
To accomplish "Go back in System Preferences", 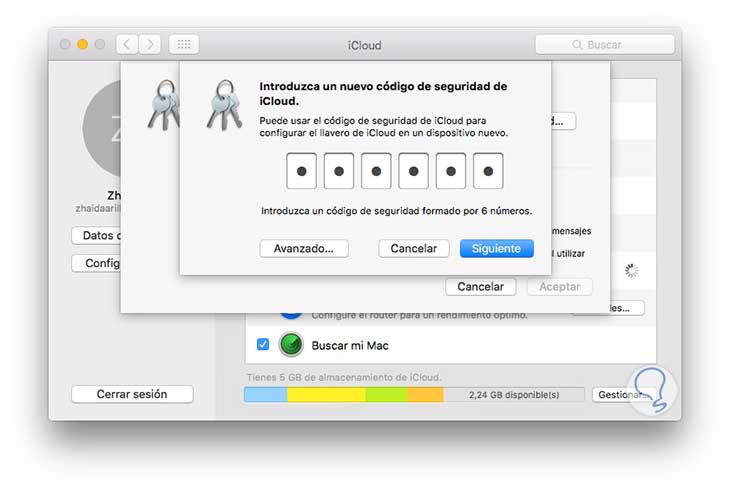I will pos(127,44).
